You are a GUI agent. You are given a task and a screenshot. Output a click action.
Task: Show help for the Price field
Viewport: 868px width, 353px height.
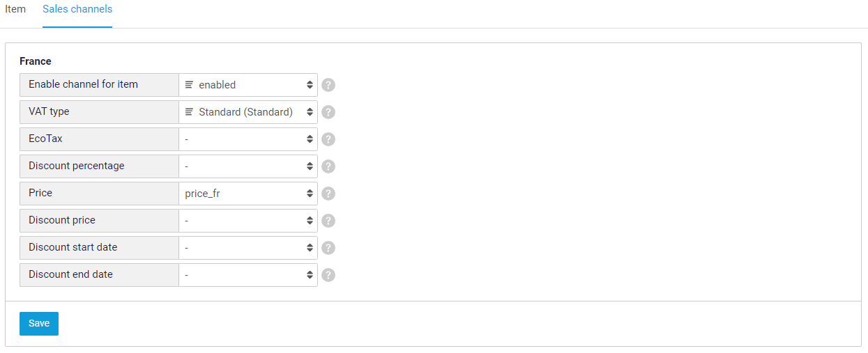click(328, 194)
